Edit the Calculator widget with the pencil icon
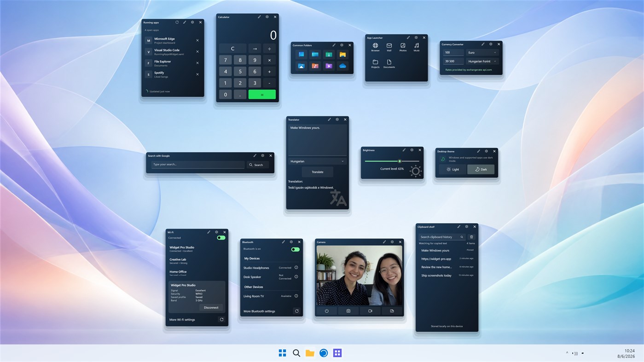644x362 pixels. point(259,17)
